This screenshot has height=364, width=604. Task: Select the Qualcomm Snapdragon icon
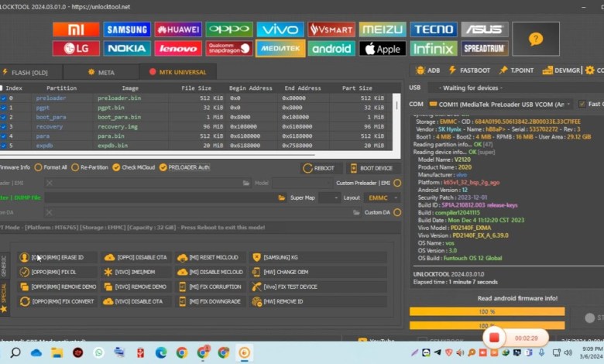[229, 49]
